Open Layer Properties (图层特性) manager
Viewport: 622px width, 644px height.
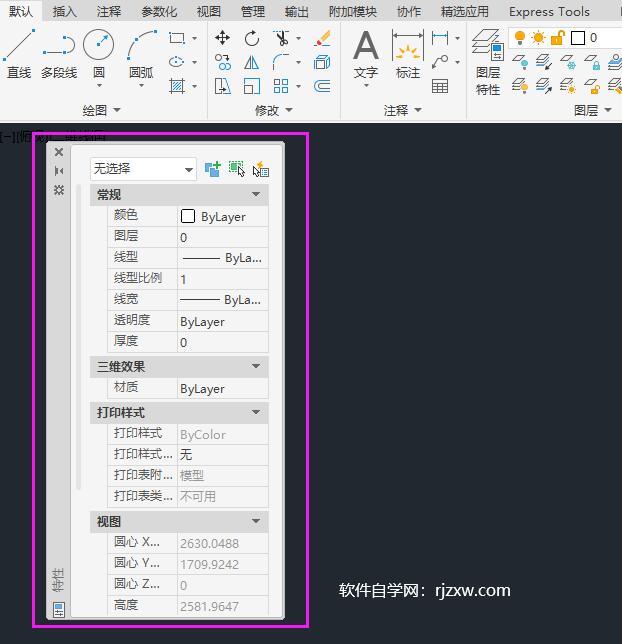[488, 62]
